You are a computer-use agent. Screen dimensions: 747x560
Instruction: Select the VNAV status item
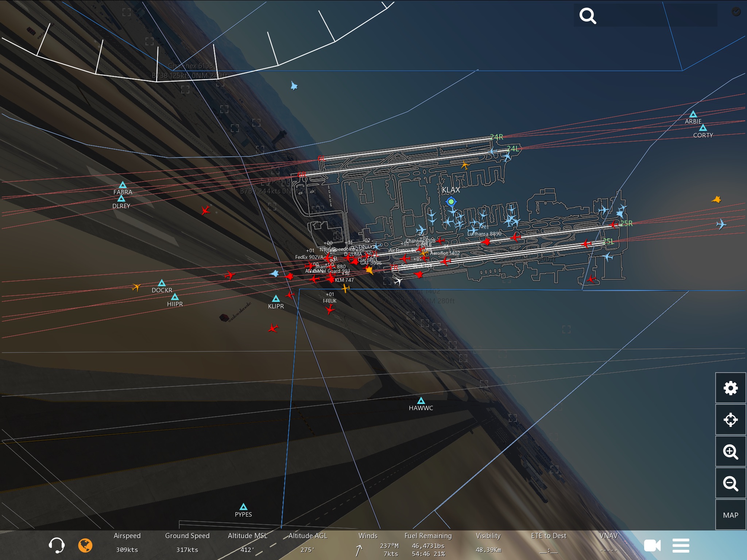pyautogui.click(x=608, y=543)
